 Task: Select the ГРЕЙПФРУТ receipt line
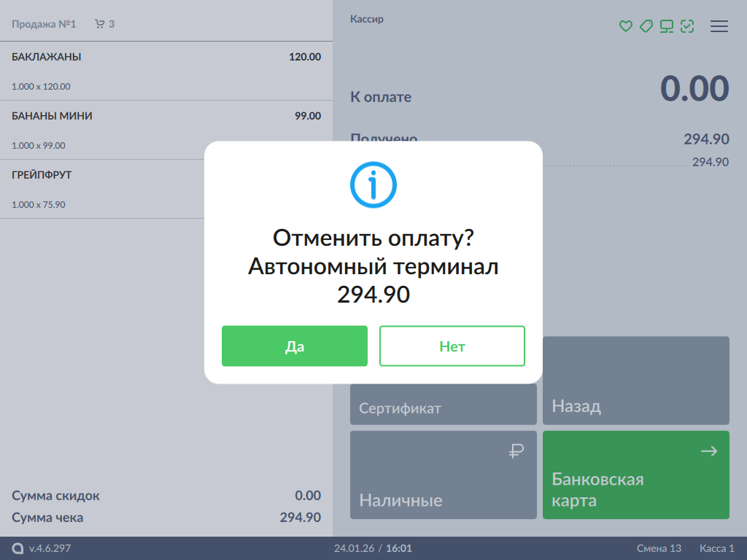point(102,189)
